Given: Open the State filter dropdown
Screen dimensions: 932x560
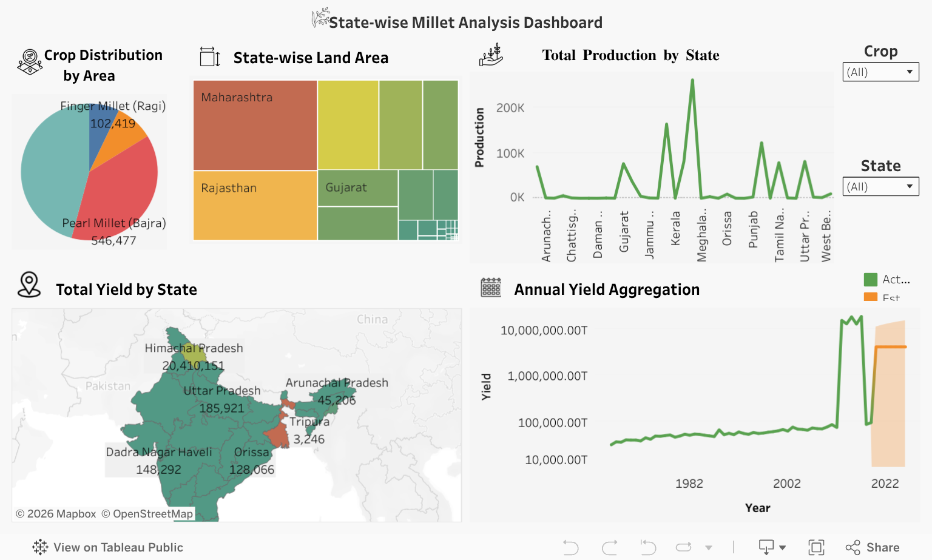Looking at the screenshot, I should coord(880,187).
